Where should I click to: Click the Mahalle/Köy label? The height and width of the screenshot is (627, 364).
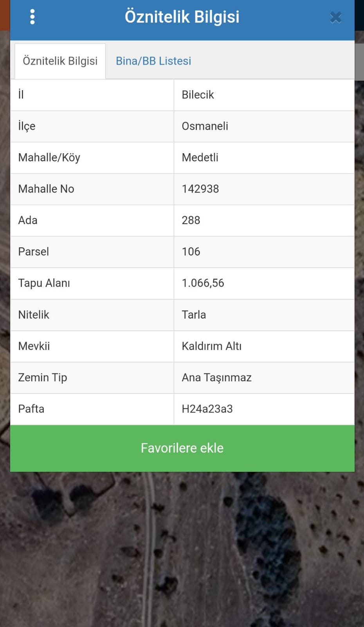click(49, 158)
